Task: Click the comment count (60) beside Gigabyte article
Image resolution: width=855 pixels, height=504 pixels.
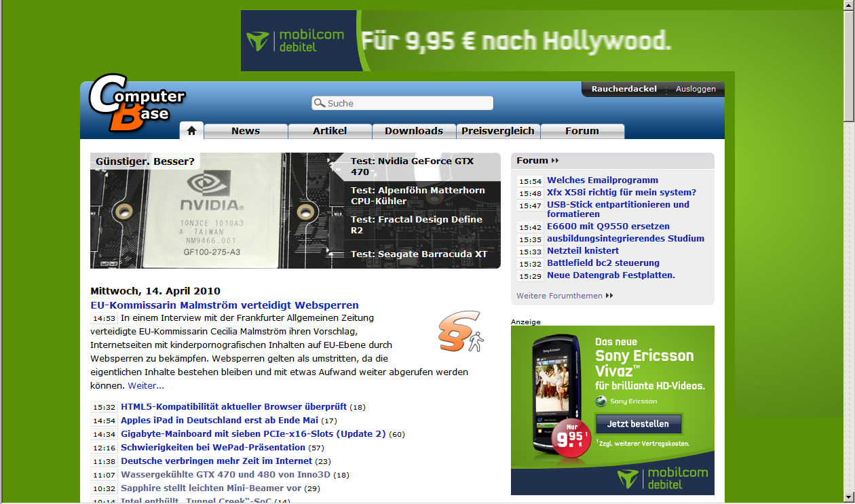Action: [x=397, y=434]
